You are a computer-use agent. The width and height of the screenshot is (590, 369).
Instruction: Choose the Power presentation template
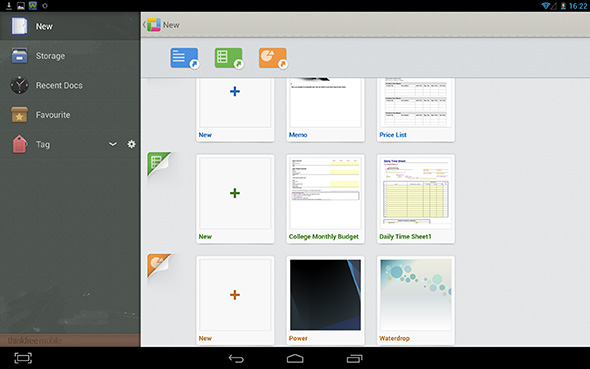point(325,300)
